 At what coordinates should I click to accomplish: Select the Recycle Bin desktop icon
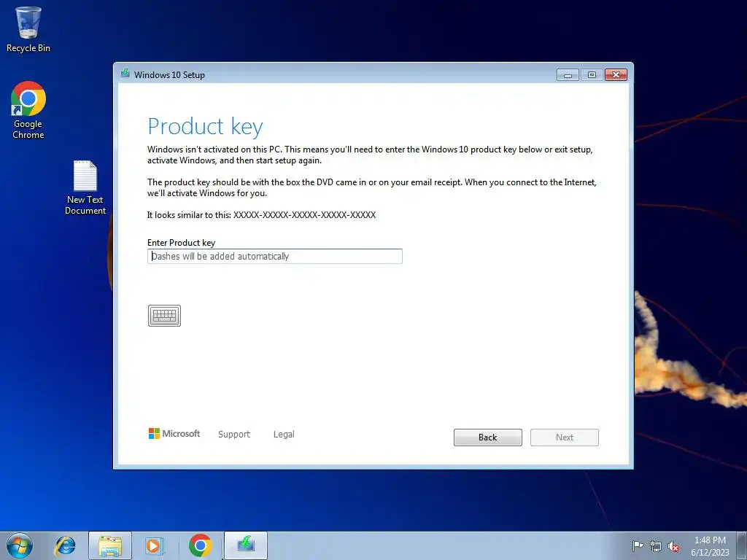28,29
